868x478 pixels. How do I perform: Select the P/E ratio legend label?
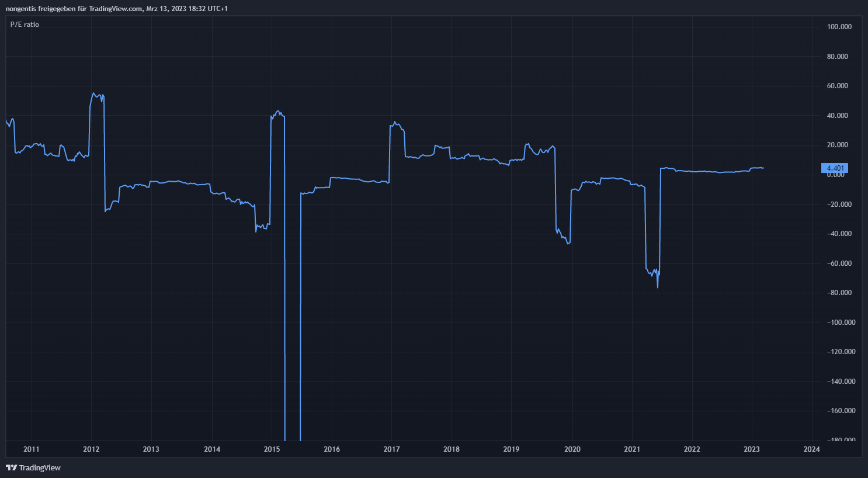(x=25, y=25)
